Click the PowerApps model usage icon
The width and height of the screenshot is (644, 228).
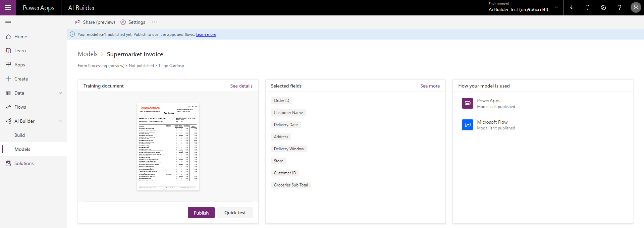tap(467, 103)
